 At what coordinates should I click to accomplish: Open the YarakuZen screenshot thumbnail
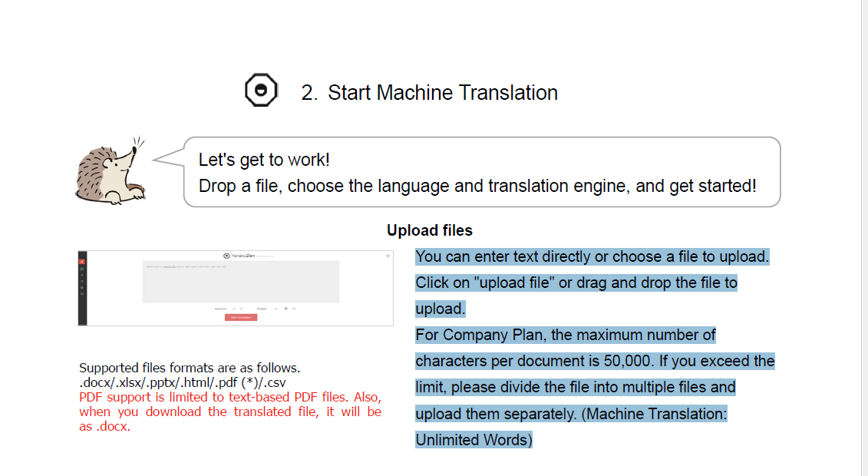[236, 288]
